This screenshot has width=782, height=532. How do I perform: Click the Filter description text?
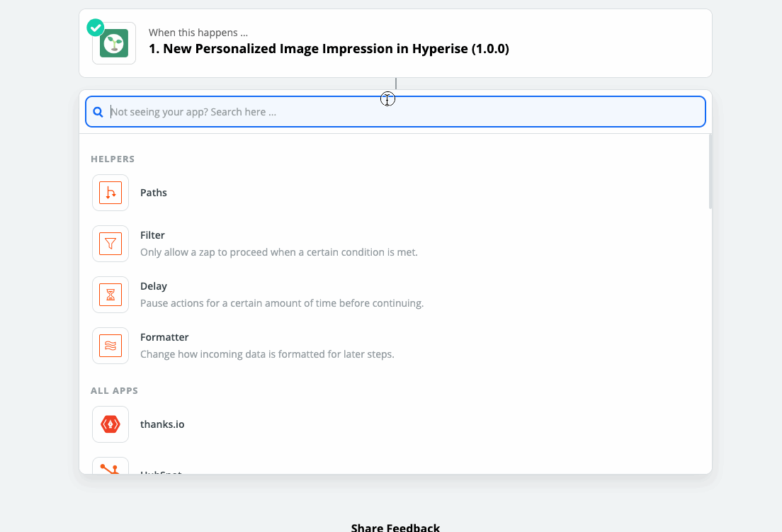[x=279, y=252]
